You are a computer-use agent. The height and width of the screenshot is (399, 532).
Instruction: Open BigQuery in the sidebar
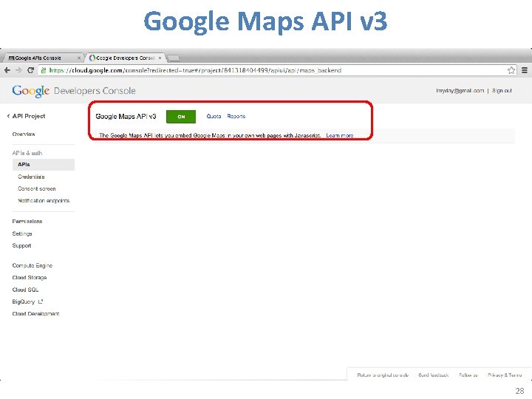point(24,301)
